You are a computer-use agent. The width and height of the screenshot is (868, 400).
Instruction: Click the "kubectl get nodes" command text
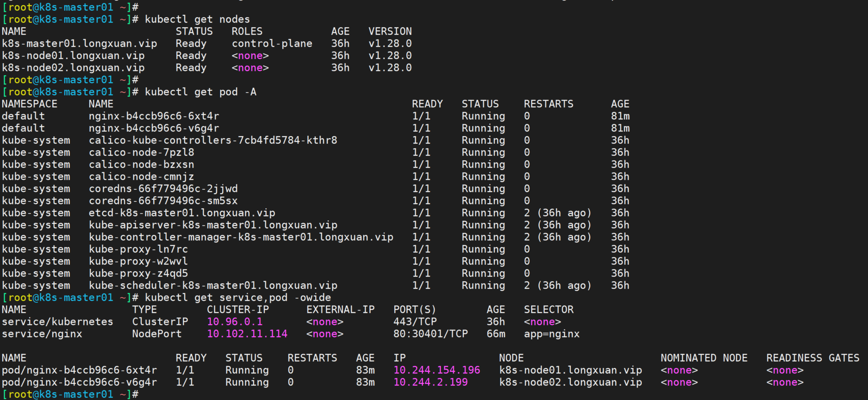pos(197,19)
